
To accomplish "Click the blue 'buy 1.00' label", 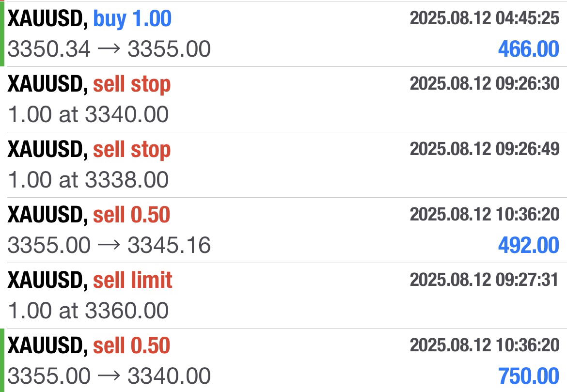I will click(x=132, y=19).
